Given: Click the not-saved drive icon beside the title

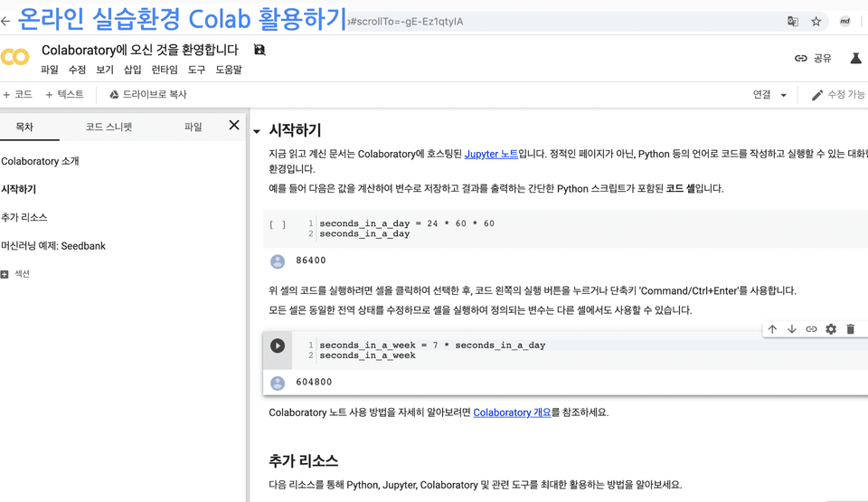Looking at the screenshot, I should 259,50.
